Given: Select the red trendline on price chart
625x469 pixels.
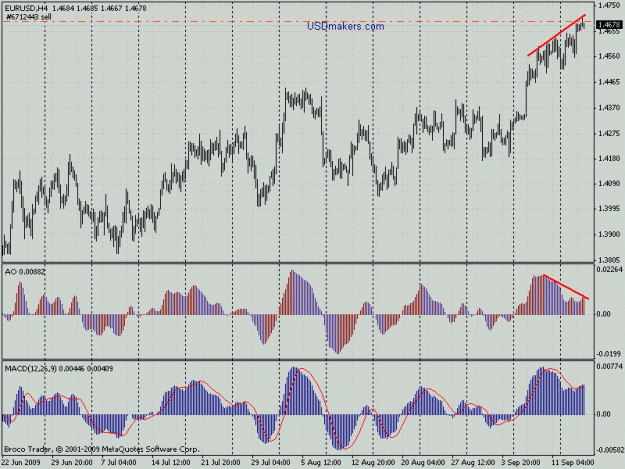Looking at the screenshot, I should 556,35.
